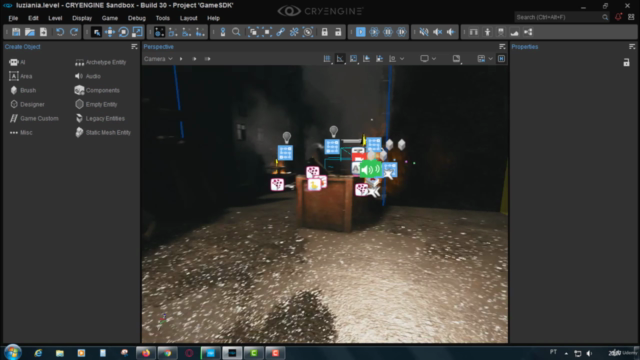
Task: Click the magnifier search icon in toolbar
Action: point(236,32)
